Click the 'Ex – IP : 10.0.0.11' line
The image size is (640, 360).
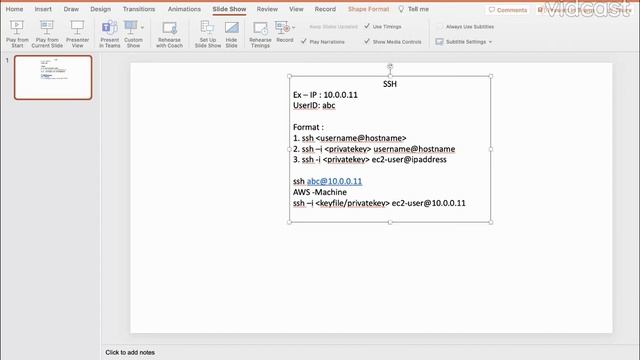pos(325,95)
